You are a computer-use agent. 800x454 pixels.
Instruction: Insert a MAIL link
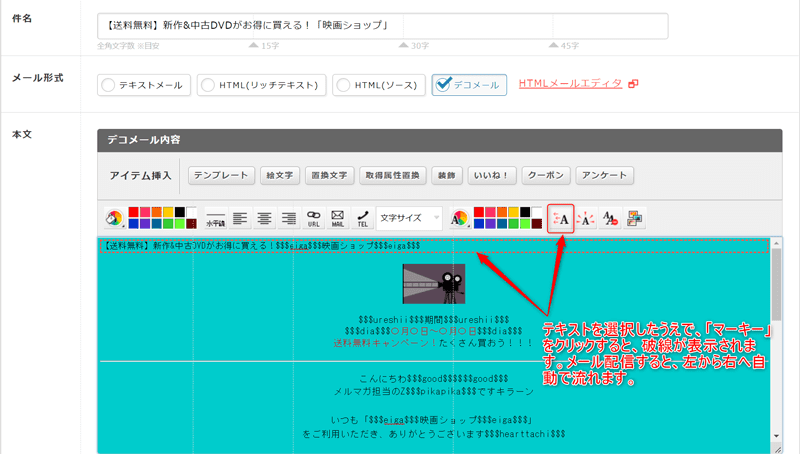point(337,218)
